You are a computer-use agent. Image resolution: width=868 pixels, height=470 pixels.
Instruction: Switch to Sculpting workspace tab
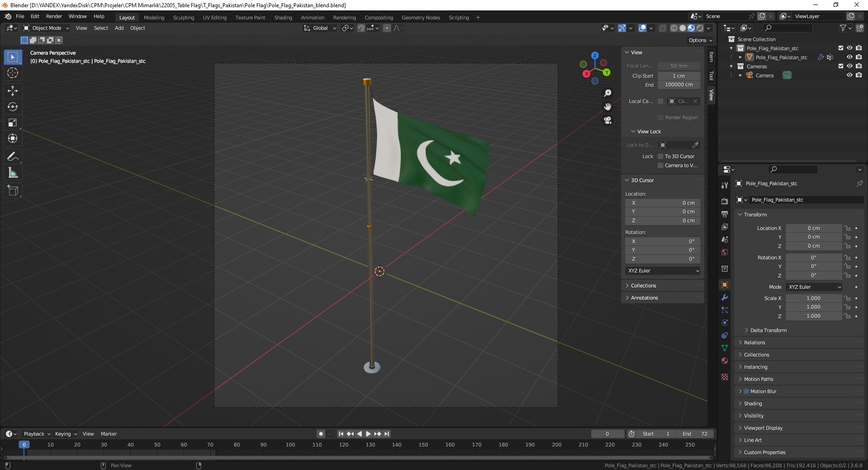tap(184, 18)
